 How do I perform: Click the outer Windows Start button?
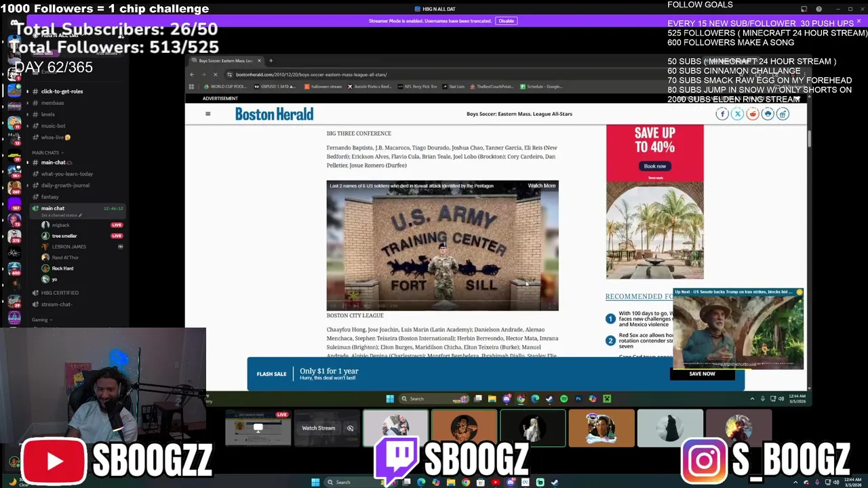tap(315, 483)
